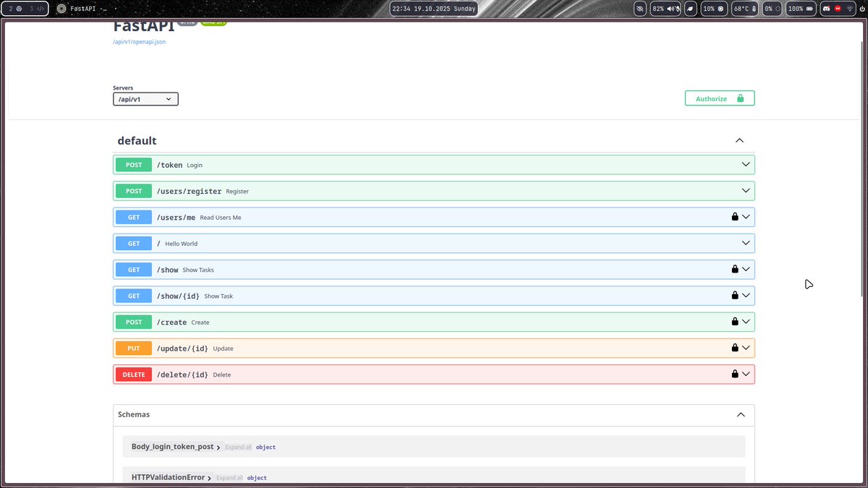Click the PUT method badge
The image size is (868, 488).
(134, 348)
